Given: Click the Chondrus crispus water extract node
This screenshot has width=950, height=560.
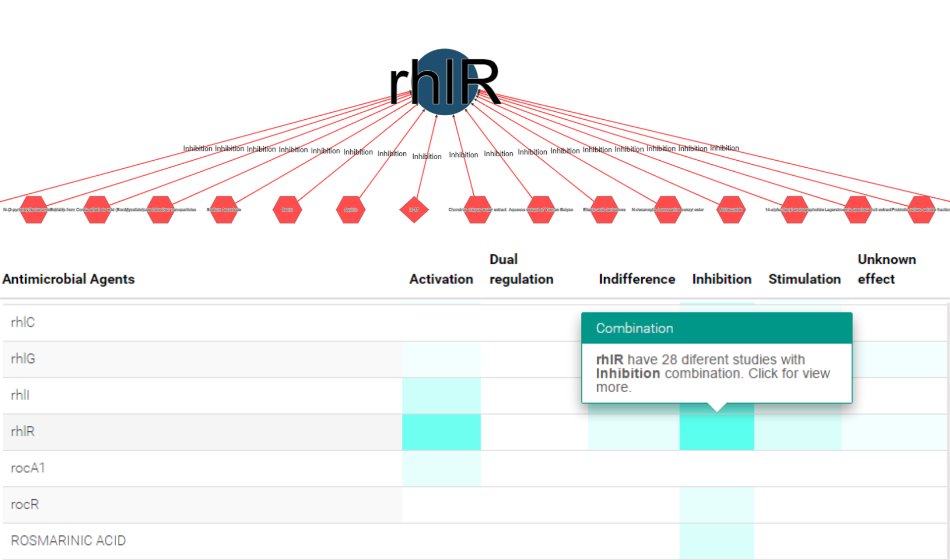Looking at the screenshot, I should point(477,210).
